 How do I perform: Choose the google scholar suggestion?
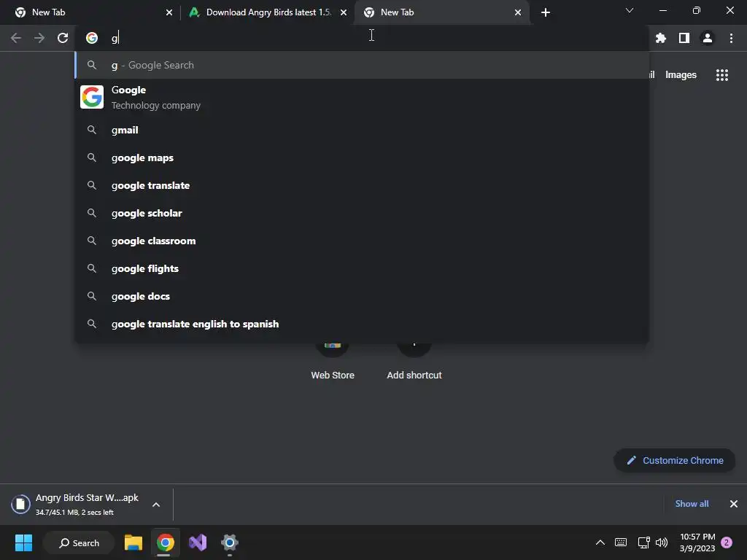[x=362, y=213]
